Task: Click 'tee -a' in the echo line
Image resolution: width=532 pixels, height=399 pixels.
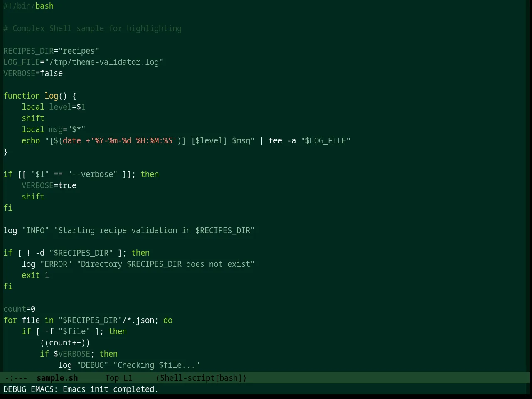Action: pos(282,140)
